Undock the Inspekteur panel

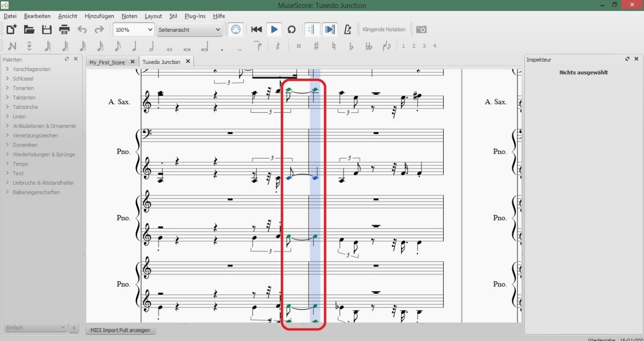point(627,59)
